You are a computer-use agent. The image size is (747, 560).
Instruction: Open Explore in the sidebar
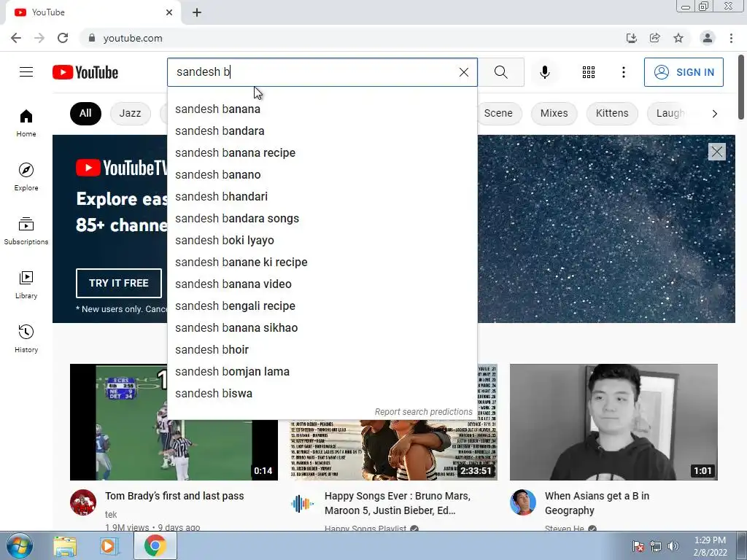[26, 176]
